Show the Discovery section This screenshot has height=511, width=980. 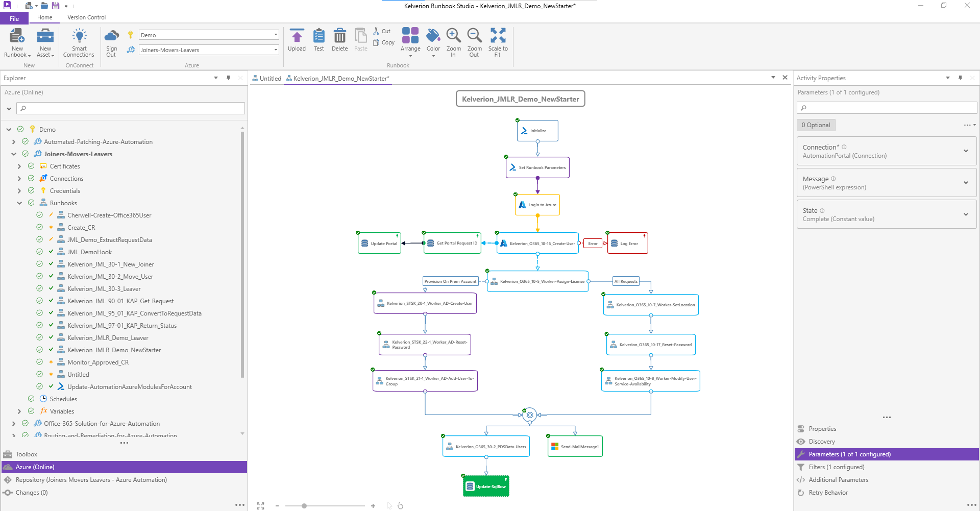tap(887, 442)
